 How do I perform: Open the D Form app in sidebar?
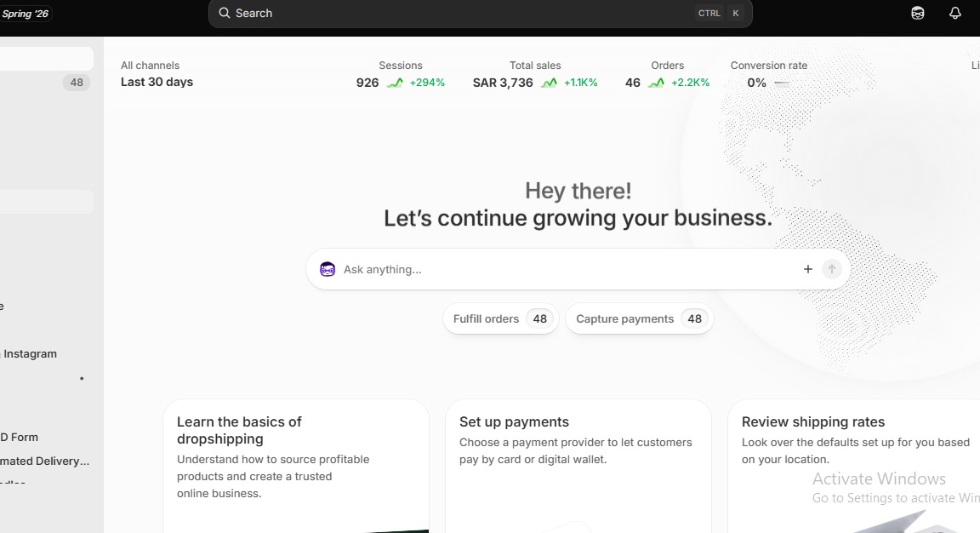coord(19,438)
